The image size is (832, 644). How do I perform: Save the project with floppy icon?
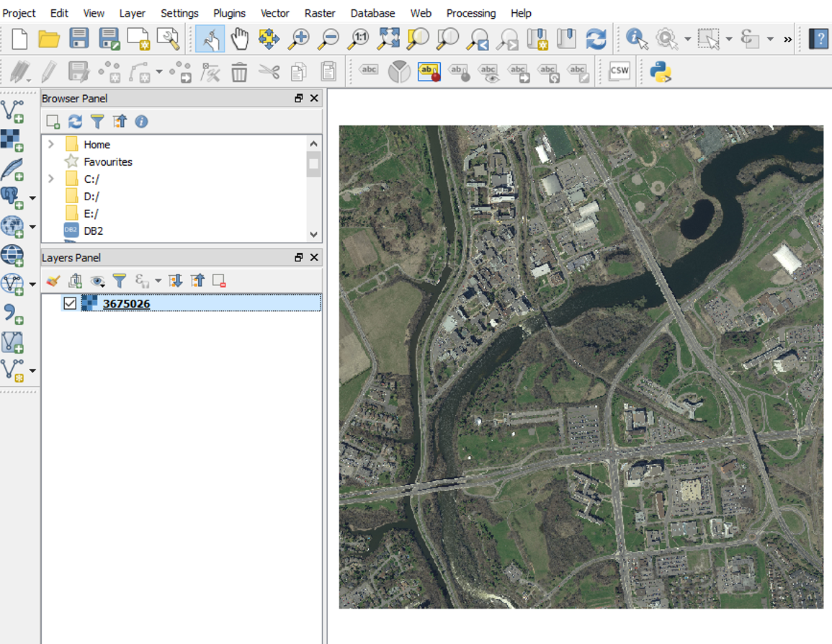79,39
